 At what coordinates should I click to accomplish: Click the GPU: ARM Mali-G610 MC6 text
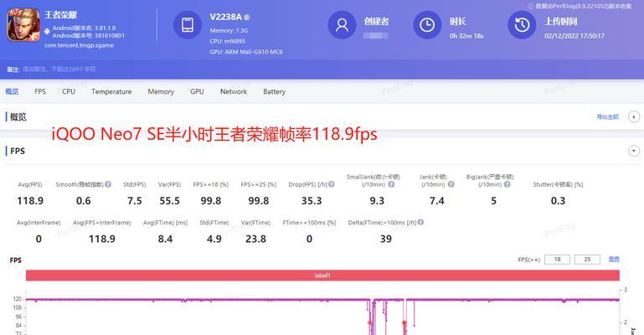tap(246, 52)
